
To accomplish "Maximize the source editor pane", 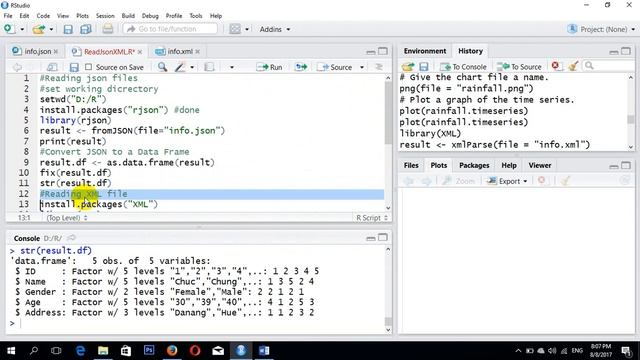I will point(382,51).
